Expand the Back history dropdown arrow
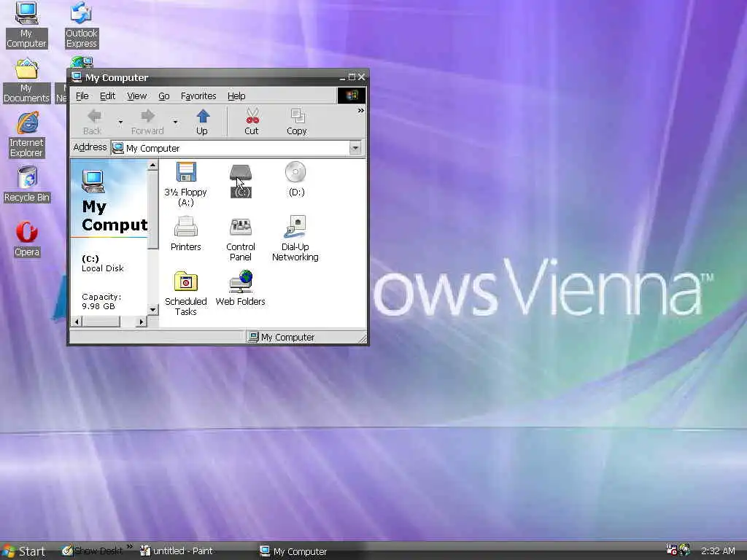The image size is (747, 560). [x=120, y=122]
